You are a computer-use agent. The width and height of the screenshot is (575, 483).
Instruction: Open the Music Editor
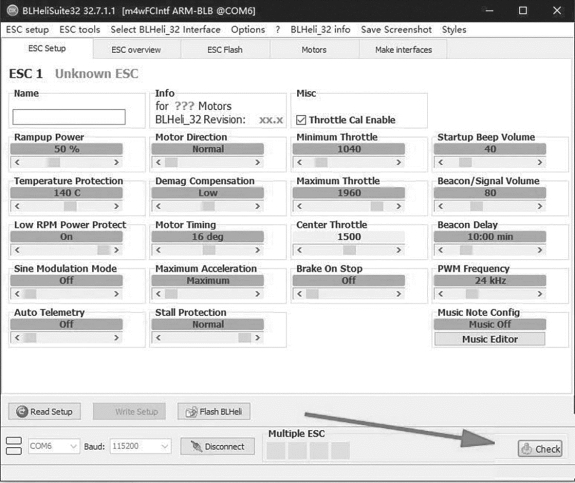[x=490, y=339]
